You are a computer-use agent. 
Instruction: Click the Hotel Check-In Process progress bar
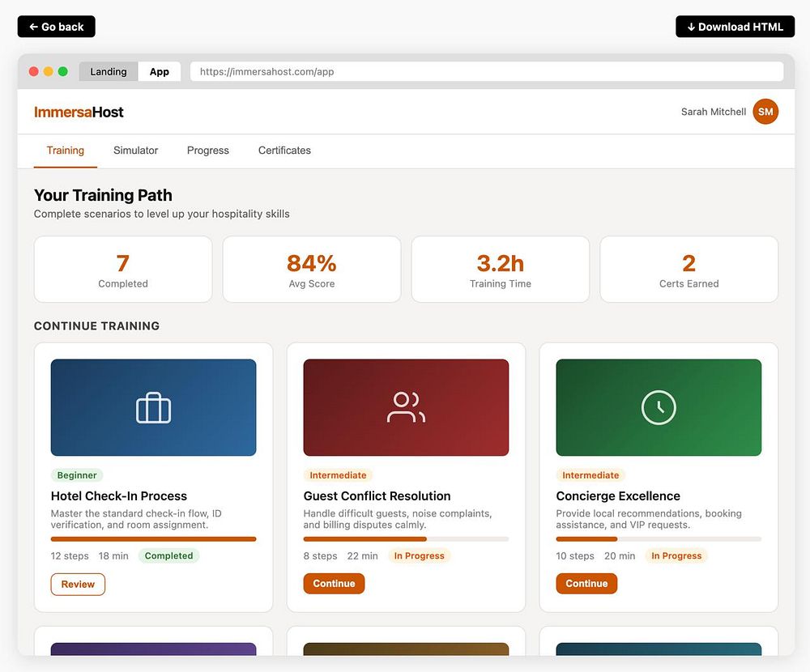[x=153, y=538]
